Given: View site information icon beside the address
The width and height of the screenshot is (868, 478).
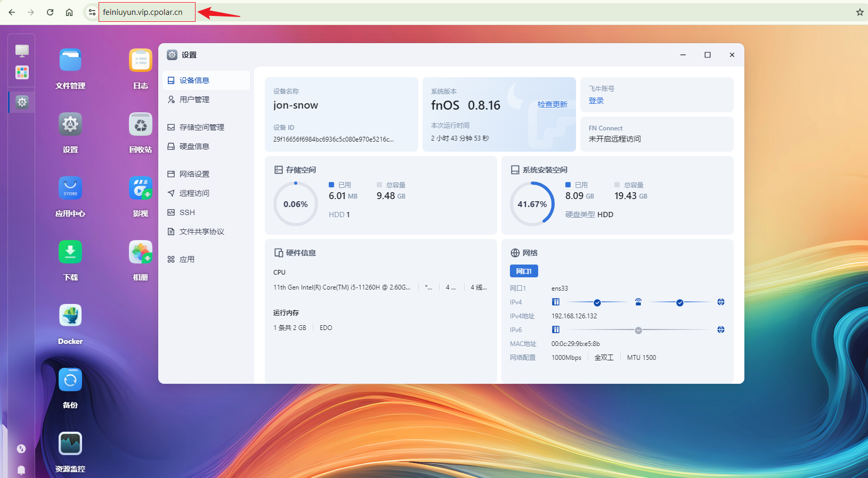Looking at the screenshot, I should point(92,12).
